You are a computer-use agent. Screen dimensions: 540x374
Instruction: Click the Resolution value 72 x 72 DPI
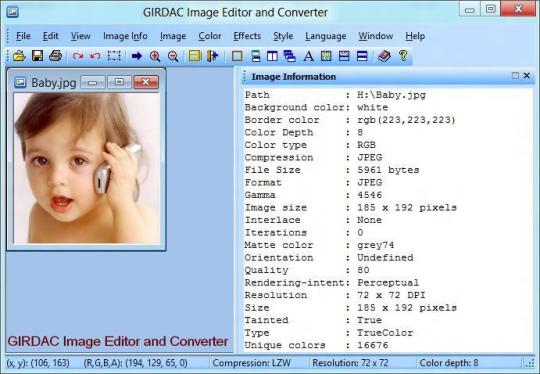[391, 295]
